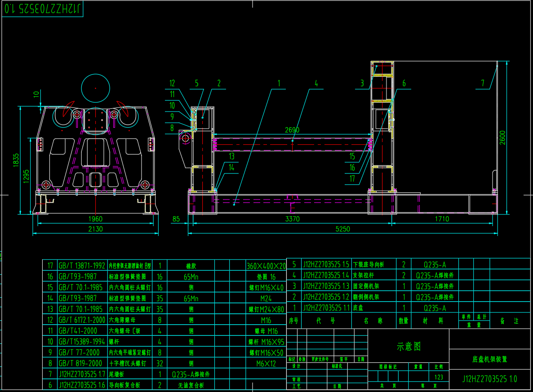Click the 360X400X20 spec cell

266,266
